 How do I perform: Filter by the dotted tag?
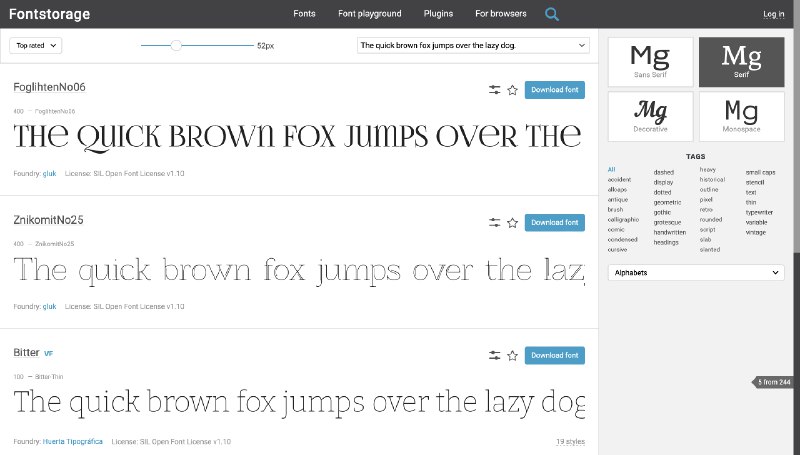tap(662, 192)
